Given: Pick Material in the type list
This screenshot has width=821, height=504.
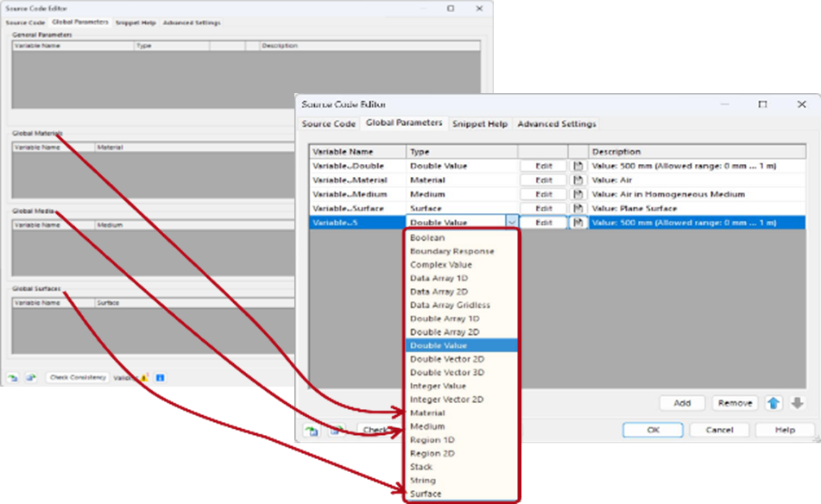Looking at the screenshot, I should [461, 413].
